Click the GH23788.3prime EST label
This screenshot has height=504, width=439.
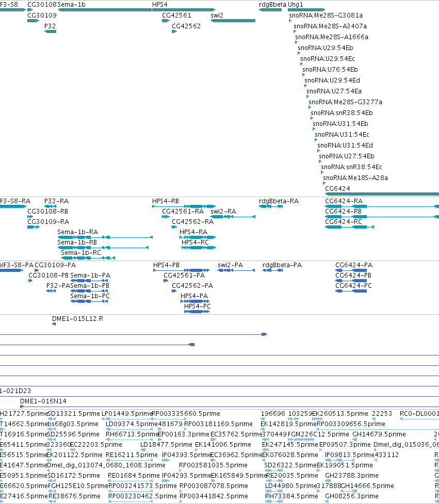pyautogui.click(x=352, y=476)
